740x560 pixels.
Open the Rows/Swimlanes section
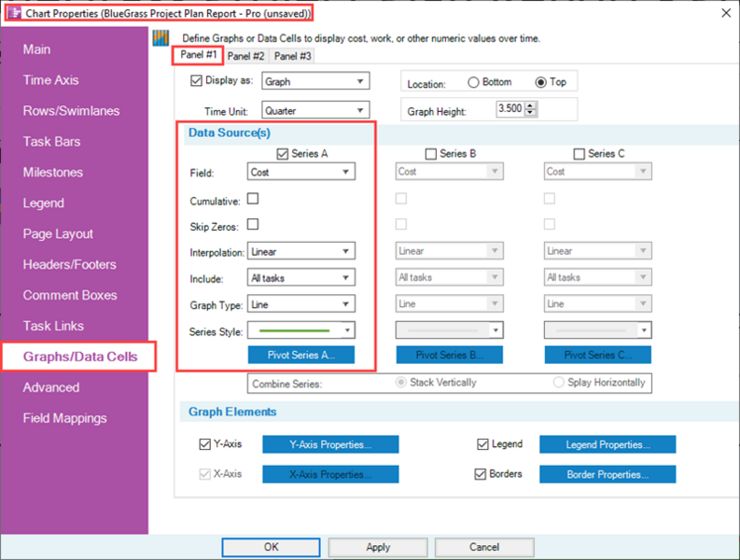71,111
